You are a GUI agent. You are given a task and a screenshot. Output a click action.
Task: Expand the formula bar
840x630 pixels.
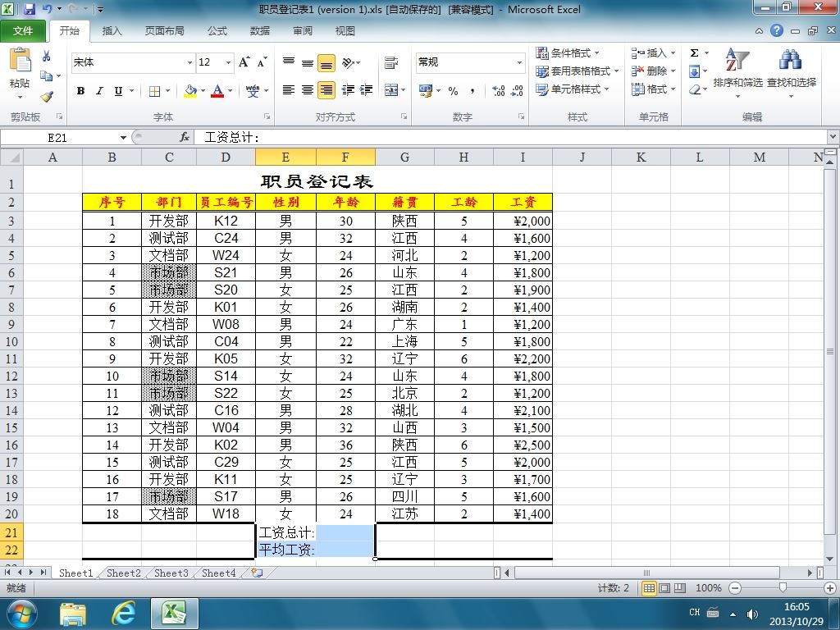point(833,137)
